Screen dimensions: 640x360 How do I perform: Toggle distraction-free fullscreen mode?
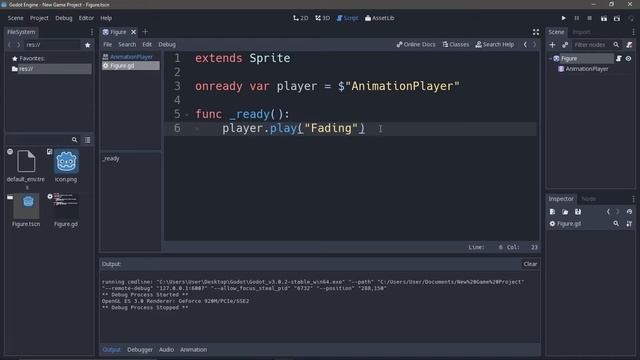[x=536, y=32]
